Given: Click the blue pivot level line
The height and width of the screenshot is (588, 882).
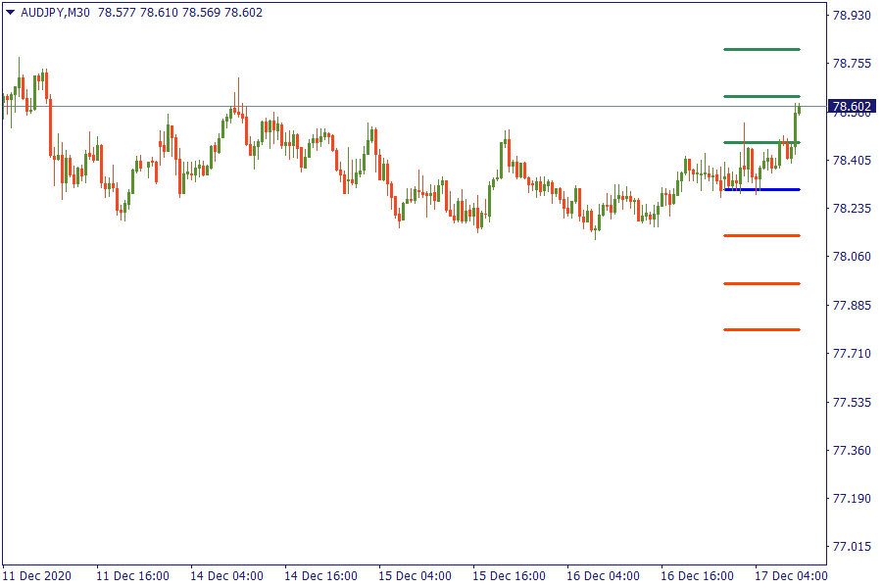Looking at the screenshot, I should tap(761, 189).
